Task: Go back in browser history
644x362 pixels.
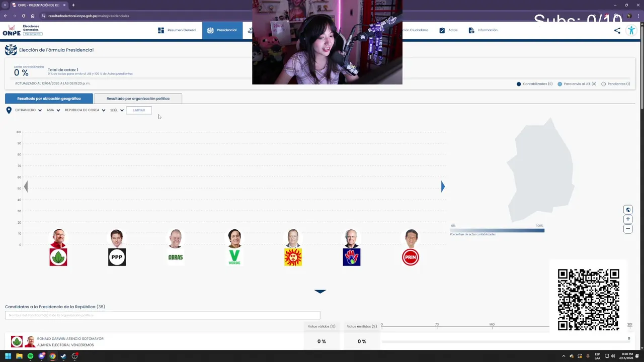Action: click(x=6, y=16)
